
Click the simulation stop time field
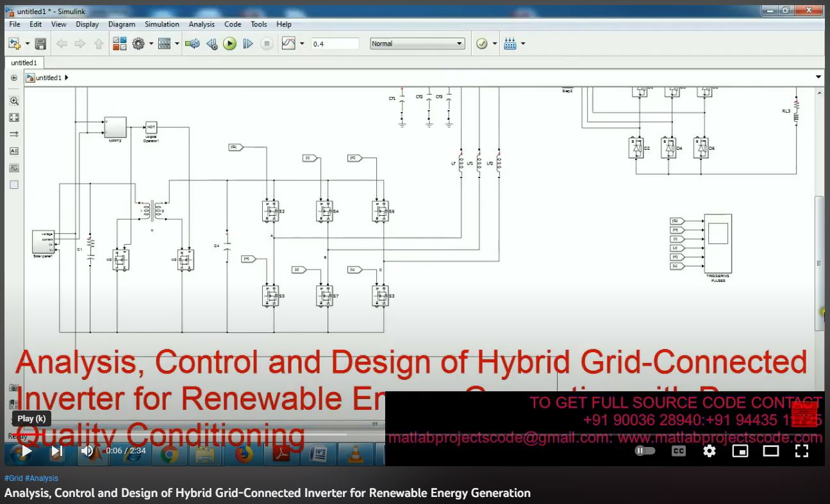tap(335, 44)
